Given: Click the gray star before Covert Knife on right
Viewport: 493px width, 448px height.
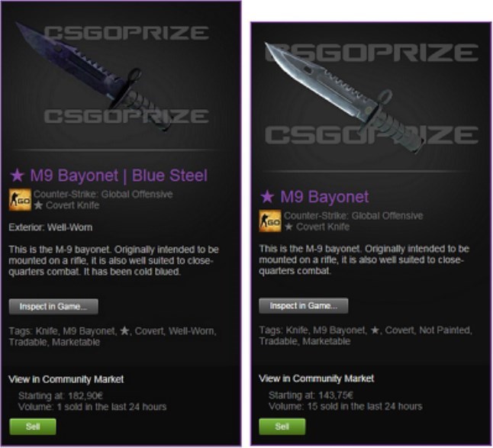Looking at the screenshot, I should pyautogui.click(x=288, y=227).
